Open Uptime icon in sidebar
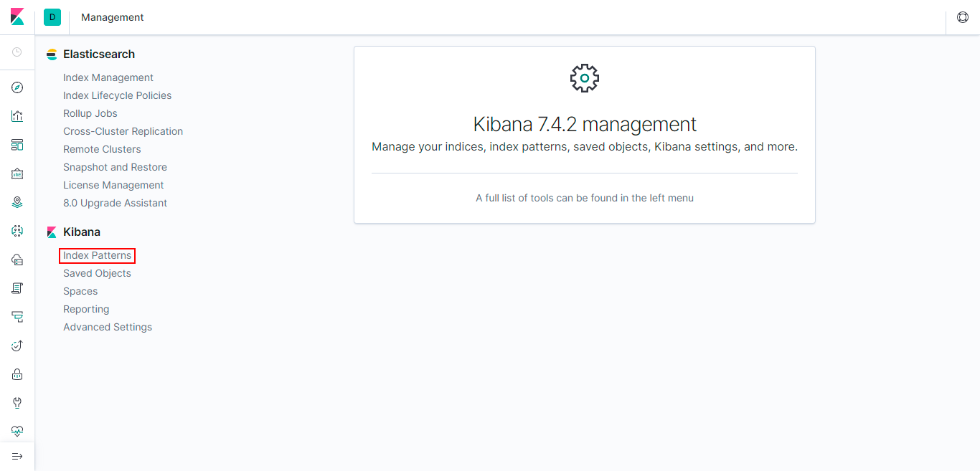980x471 pixels. (17, 346)
